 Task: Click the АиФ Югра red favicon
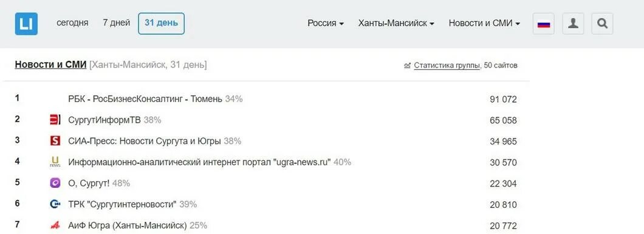[55, 225]
